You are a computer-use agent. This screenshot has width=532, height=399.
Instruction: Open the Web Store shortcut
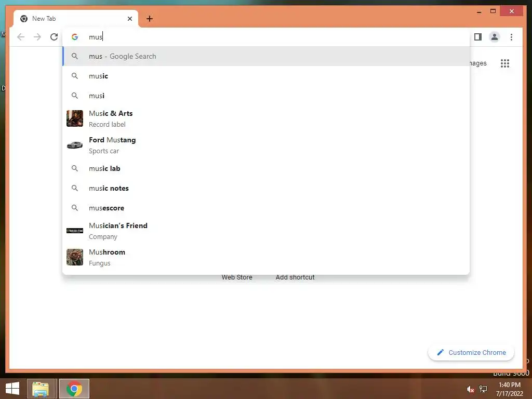point(237,277)
